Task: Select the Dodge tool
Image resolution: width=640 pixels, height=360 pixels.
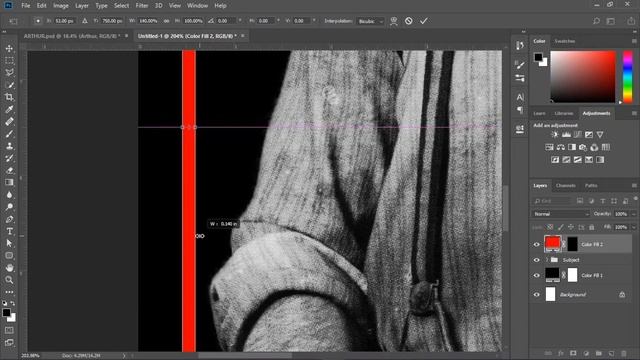Action: [9, 207]
